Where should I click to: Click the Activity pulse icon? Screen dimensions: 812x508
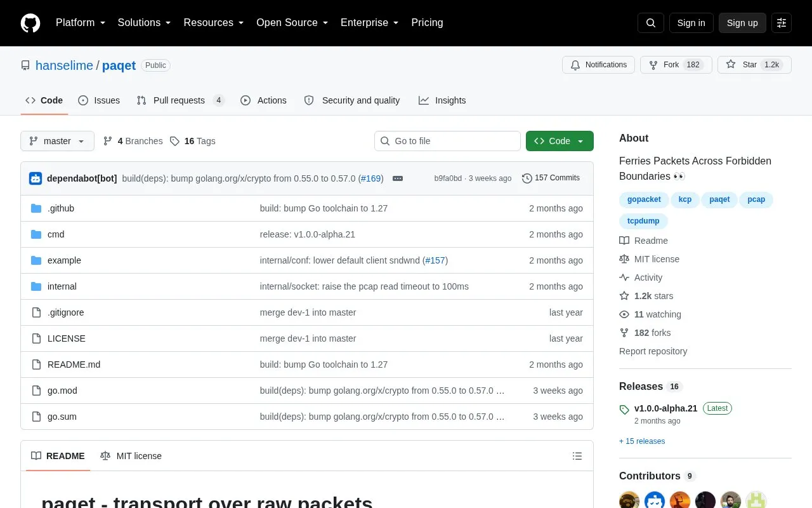coord(624,277)
